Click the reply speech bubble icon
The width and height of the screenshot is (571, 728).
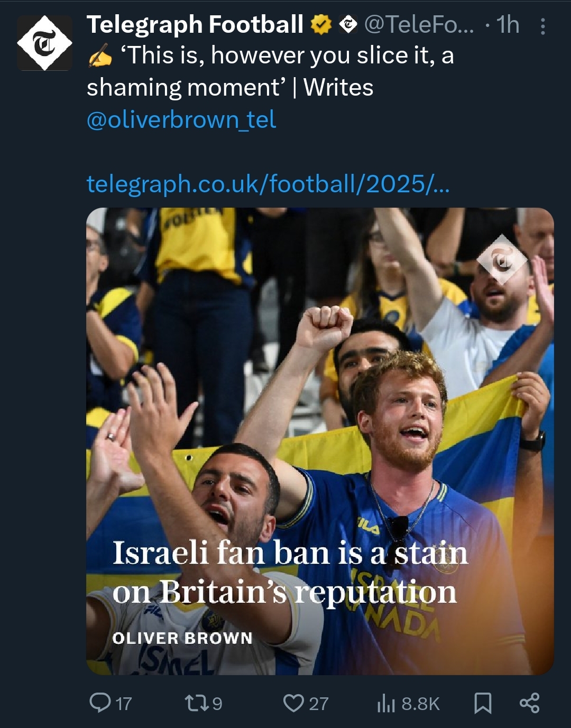pyautogui.click(x=99, y=703)
